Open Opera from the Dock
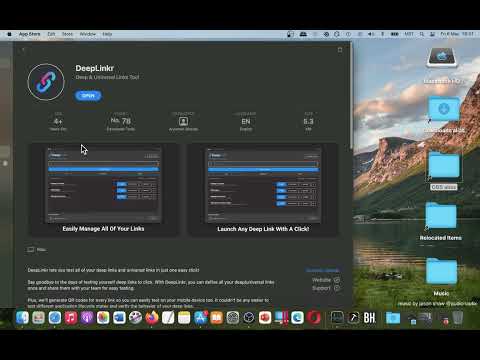The width and height of the screenshot is (480, 360). pos(314,318)
